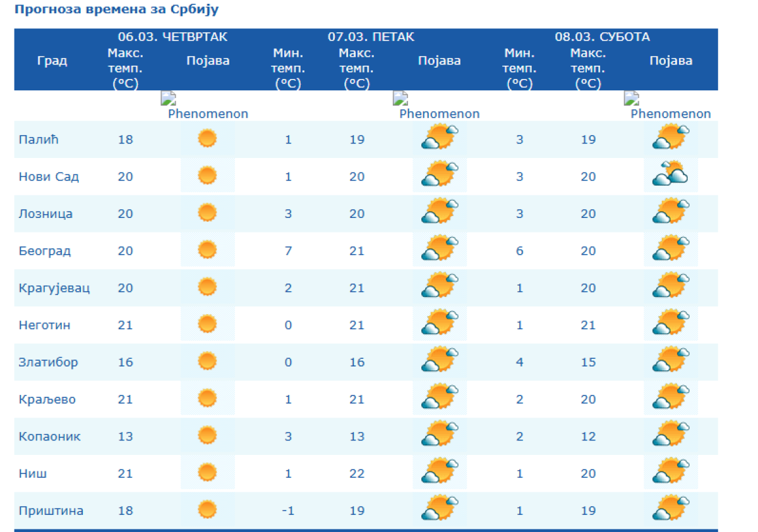Click the Град column header
This screenshot has width=758, height=532.
pyautogui.click(x=52, y=61)
